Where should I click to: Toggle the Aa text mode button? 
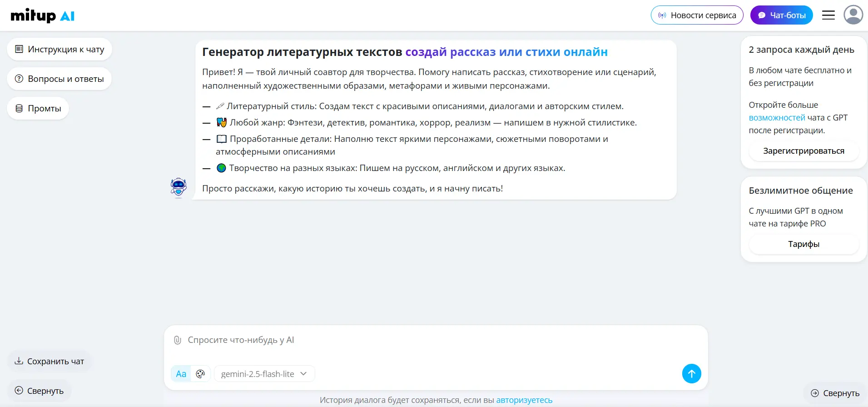181,374
